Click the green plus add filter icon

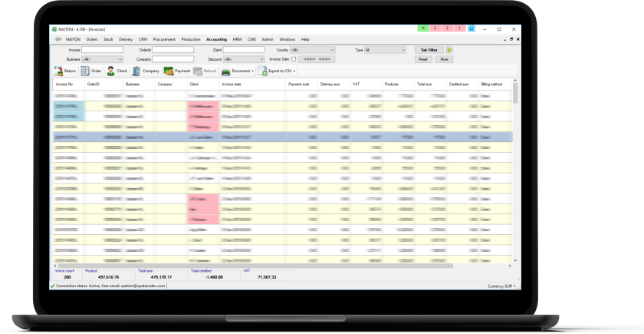coord(449,50)
